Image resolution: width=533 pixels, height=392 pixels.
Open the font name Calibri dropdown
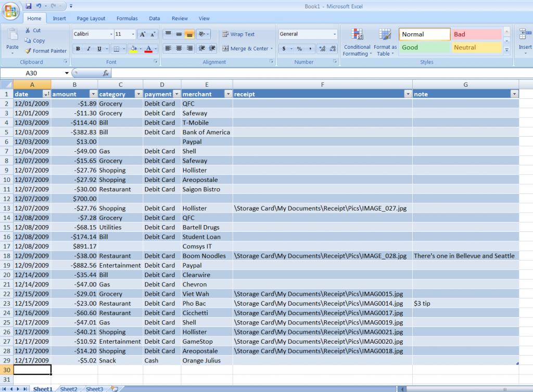[x=111, y=34]
